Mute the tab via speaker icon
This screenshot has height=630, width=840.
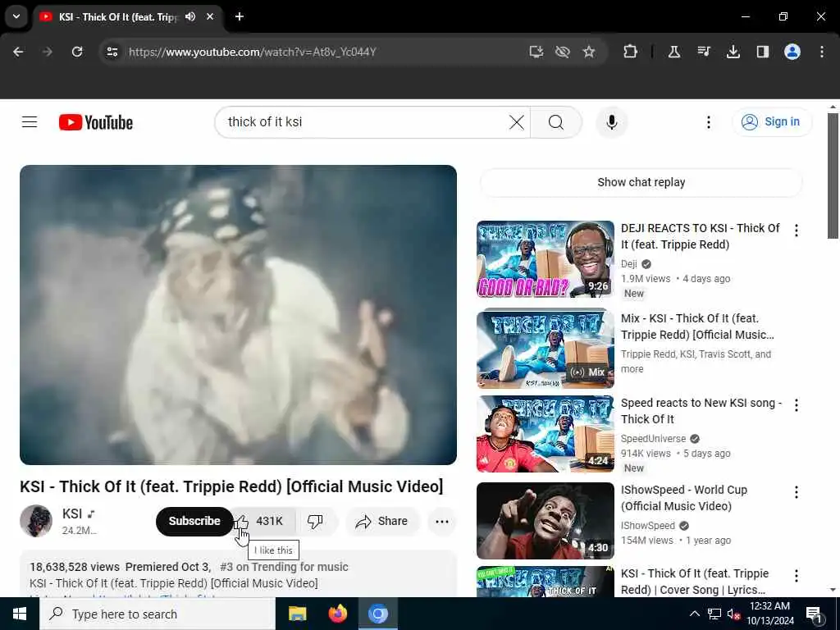pyautogui.click(x=190, y=16)
